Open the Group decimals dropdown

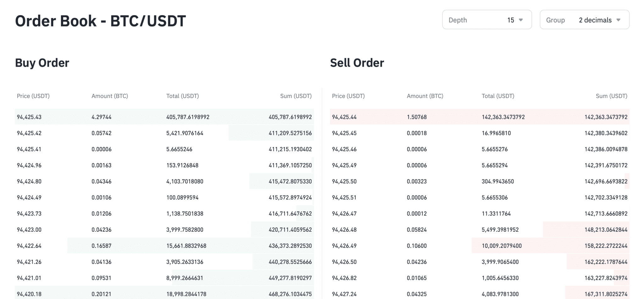click(584, 19)
